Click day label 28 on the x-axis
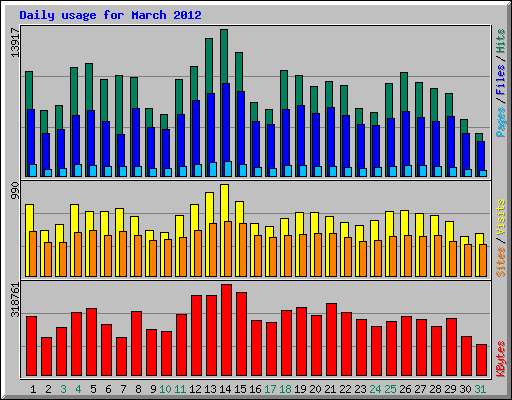 coord(435,389)
